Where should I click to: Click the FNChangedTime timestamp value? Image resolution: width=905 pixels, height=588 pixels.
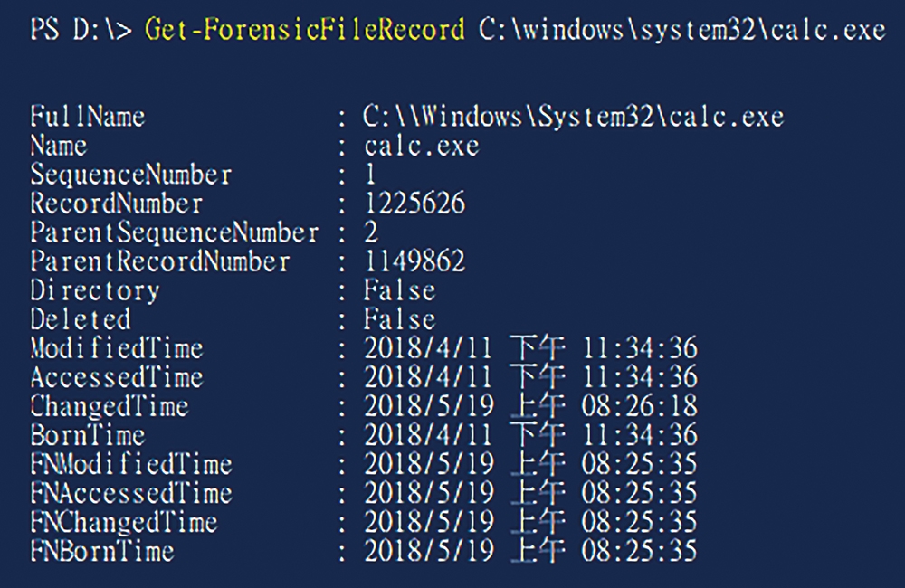pos(530,522)
